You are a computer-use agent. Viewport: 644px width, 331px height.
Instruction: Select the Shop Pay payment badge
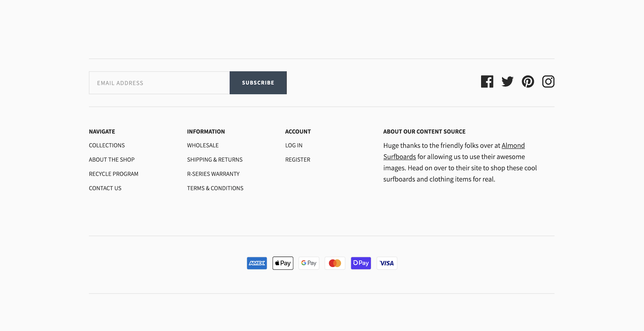(361, 263)
